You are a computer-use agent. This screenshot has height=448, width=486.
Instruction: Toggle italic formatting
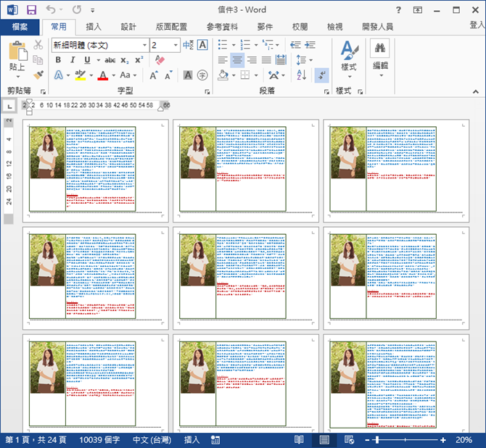coord(73,59)
